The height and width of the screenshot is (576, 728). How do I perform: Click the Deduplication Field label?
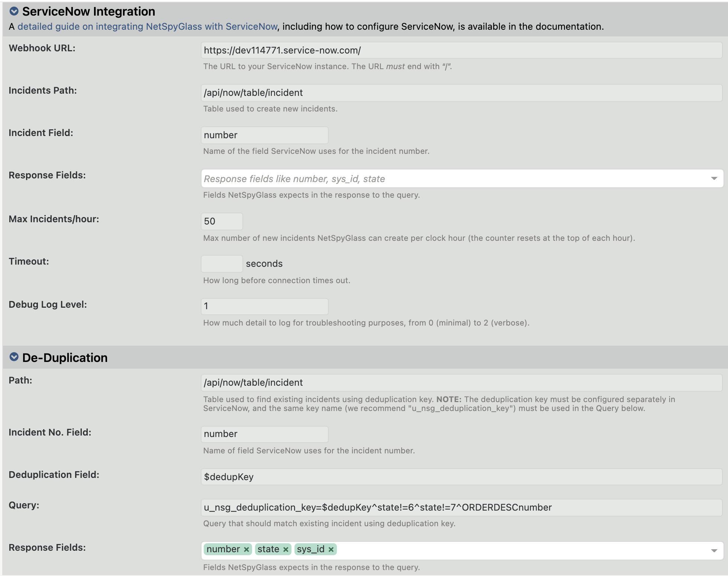(x=54, y=475)
